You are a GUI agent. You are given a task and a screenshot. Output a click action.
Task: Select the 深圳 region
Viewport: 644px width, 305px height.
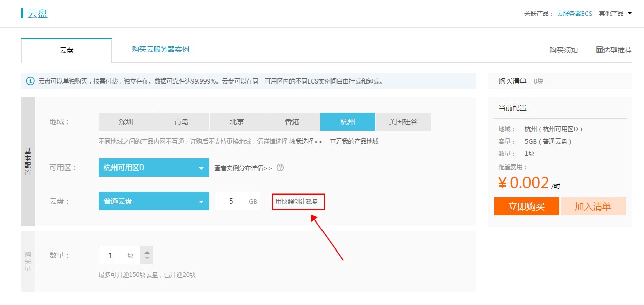pyautogui.click(x=126, y=122)
